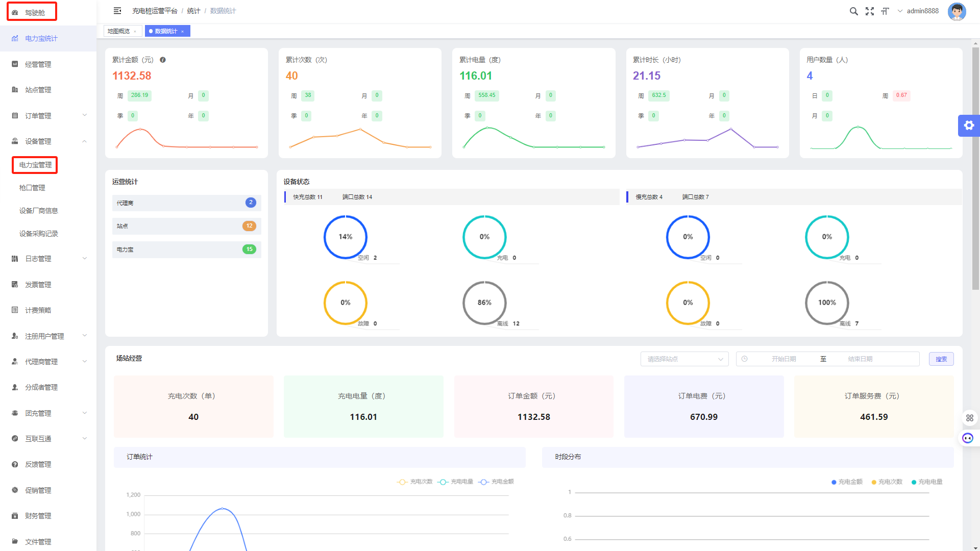Open the admin8888 account dropdown
This screenshot has height=551, width=980.
pyautogui.click(x=918, y=11)
